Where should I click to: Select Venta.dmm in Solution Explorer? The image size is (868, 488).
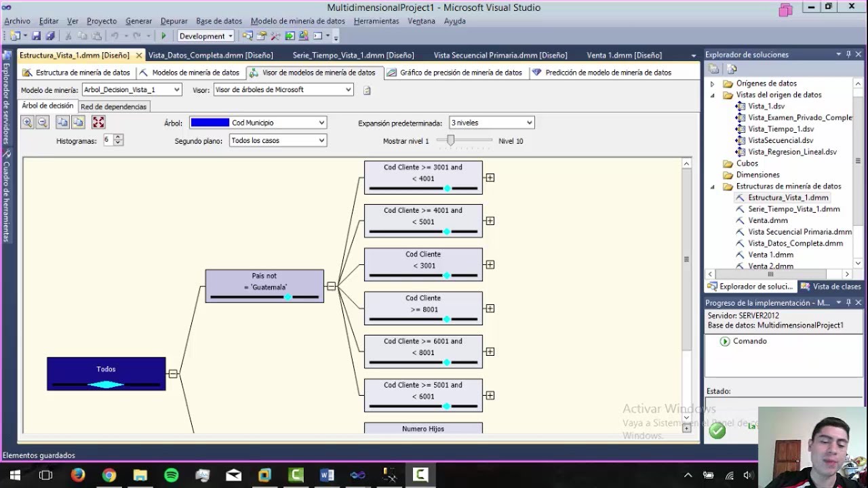tap(768, 220)
